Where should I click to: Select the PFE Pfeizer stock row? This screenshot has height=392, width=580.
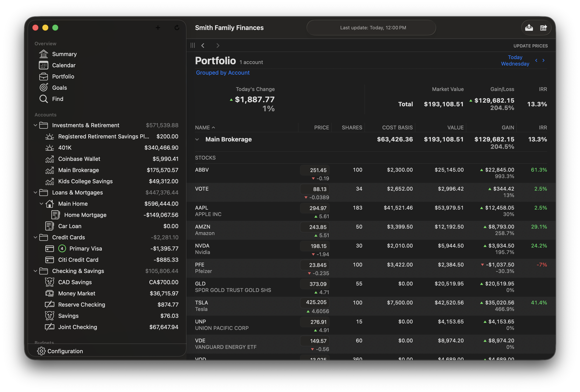tap(371, 268)
